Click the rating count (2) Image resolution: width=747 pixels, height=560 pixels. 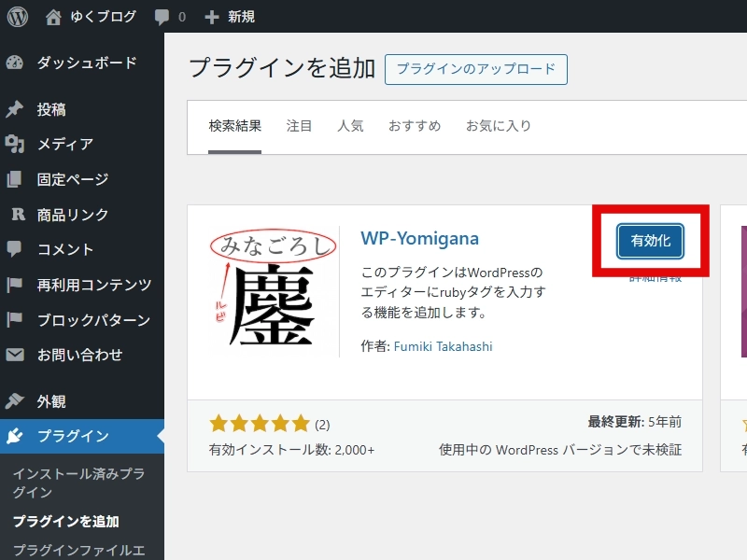click(x=322, y=425)
